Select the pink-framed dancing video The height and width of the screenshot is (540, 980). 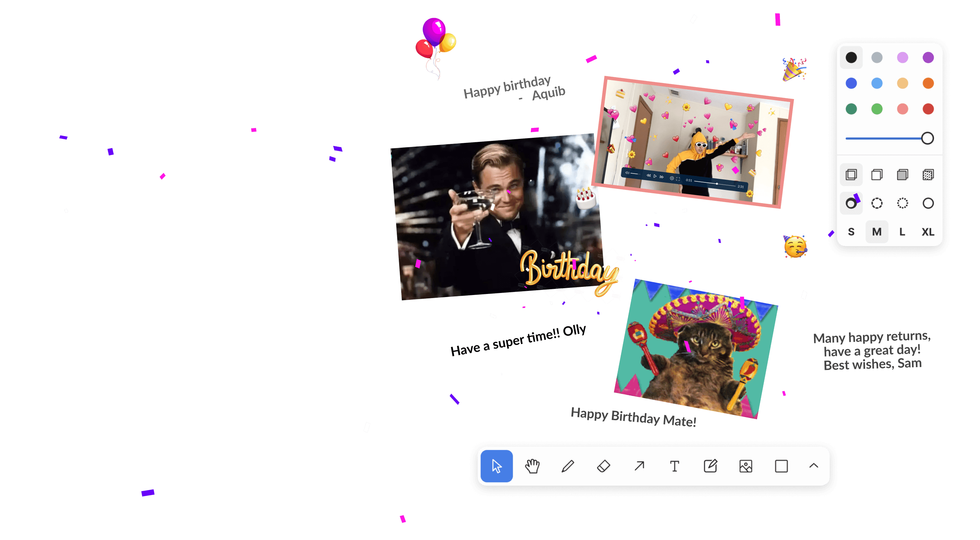click(x=692, y=142)
